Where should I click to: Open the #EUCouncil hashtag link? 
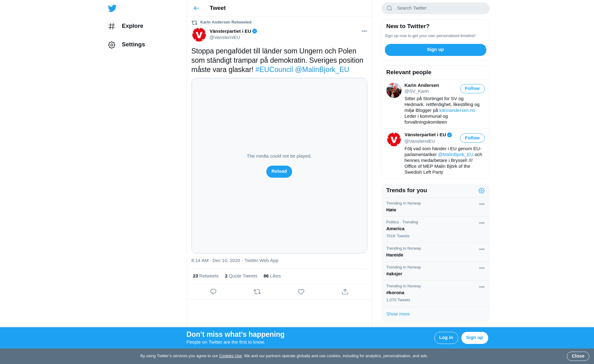click(x=274, y=70)
